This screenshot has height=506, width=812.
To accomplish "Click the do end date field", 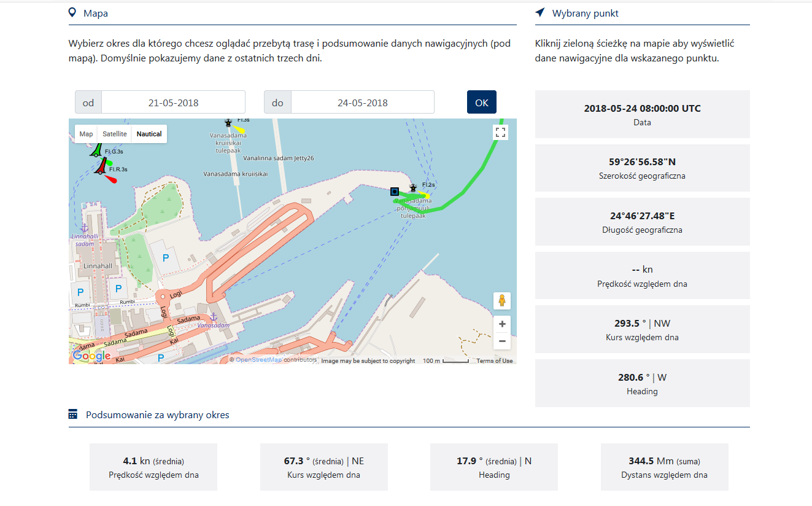I will tap(362, 102).
